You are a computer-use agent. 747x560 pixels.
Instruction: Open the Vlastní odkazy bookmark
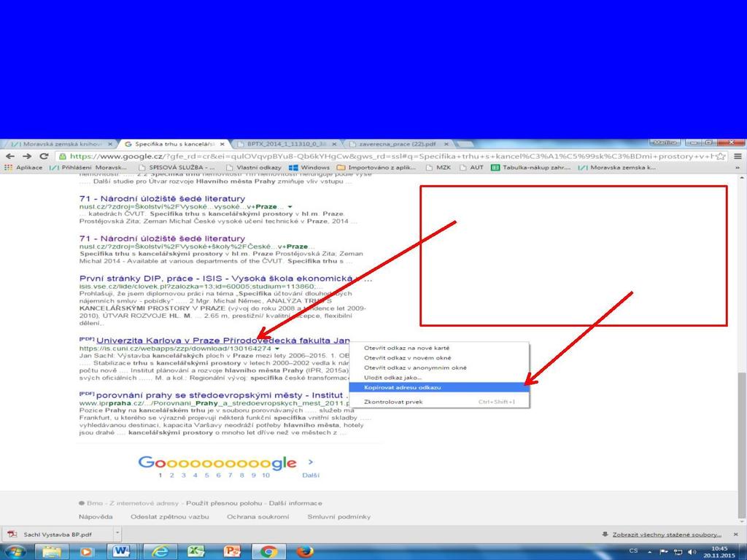click(253, 168)
